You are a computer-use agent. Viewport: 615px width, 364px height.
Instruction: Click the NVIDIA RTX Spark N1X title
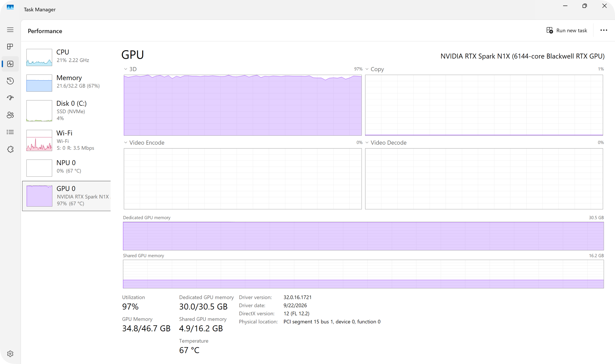coord(522,56)
